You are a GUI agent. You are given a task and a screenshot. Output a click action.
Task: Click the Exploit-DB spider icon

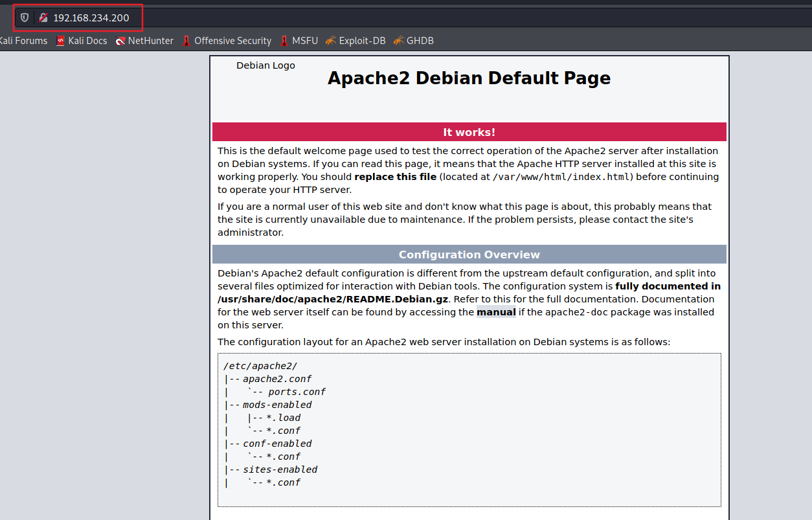(331, 41)
